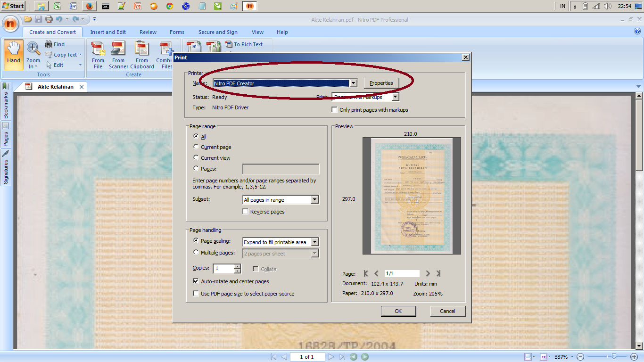The width and height of the screenshot is (644, 362).
Task: Open the Find tool with binoculars icon
Action: pyautogui.click(x=55, y=44)
